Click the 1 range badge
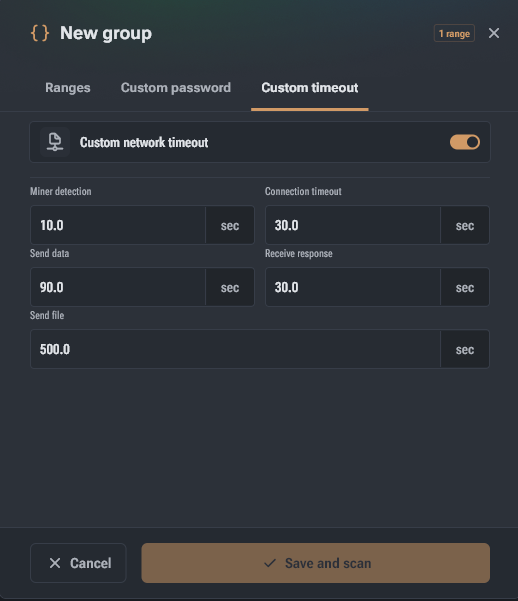The image size is (518, 601). (x=454, y=33)
